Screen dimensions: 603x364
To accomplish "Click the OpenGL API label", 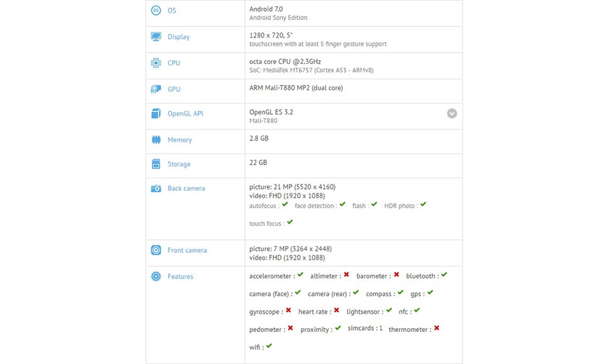I will click(x=185, y=114).
